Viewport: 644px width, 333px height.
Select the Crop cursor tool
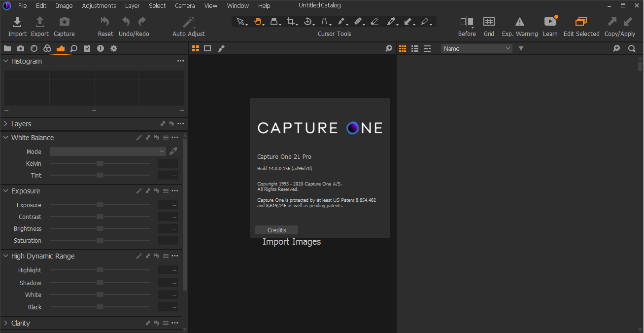click(x=291, y=22)
